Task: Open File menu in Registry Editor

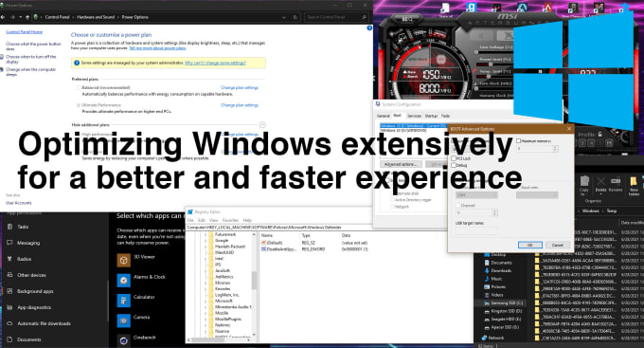Action: point(190,221)
